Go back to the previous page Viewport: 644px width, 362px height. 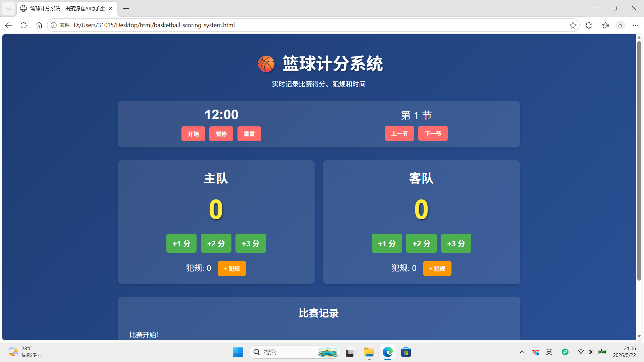[x=8, y=25]
